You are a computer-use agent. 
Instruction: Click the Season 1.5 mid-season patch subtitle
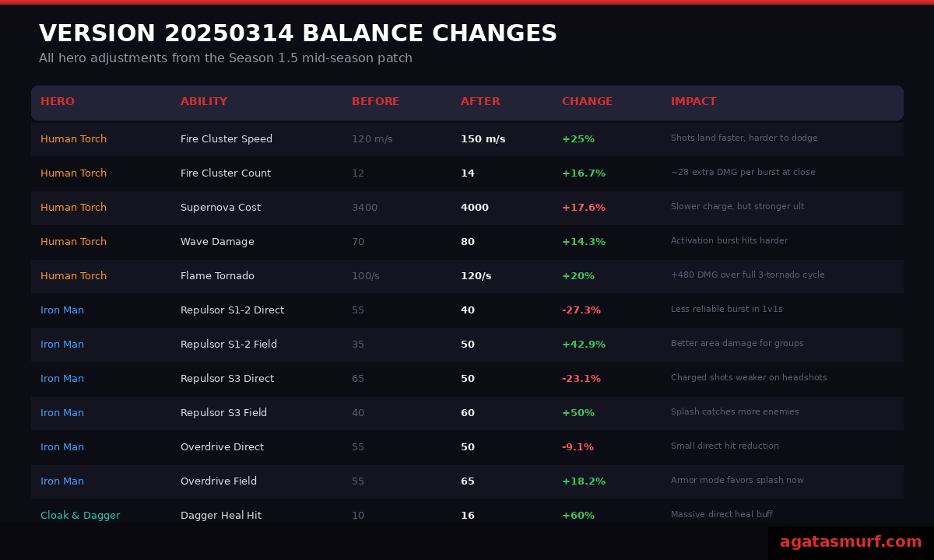[226, 58]
